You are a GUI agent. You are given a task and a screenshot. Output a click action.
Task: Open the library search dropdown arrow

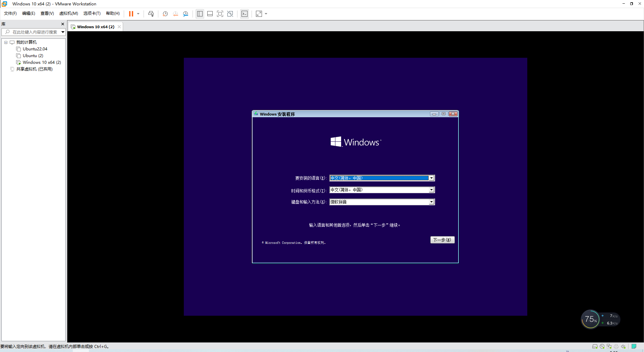coord(63,32)
